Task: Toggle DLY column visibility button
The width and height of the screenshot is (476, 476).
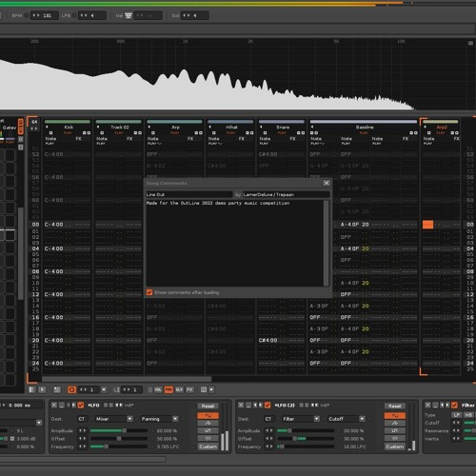Action: [x=179, y=389]
